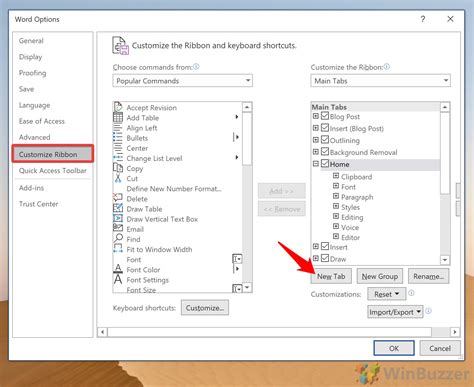Click the Bullets list icon

click(x=118, y=138)
